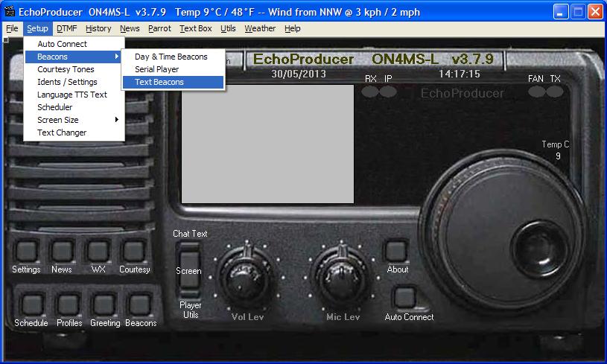
Task: Minimize the EchoProducer window
Action: click(x=561, y=12)
